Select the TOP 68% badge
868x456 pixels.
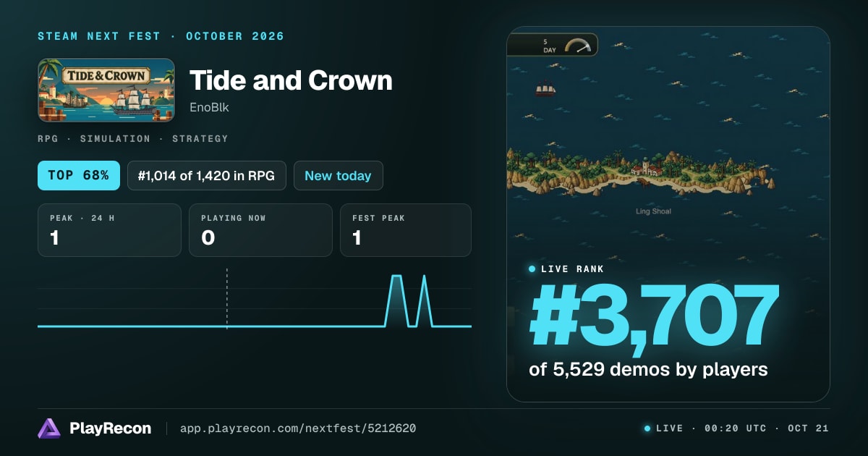point(79,175)
